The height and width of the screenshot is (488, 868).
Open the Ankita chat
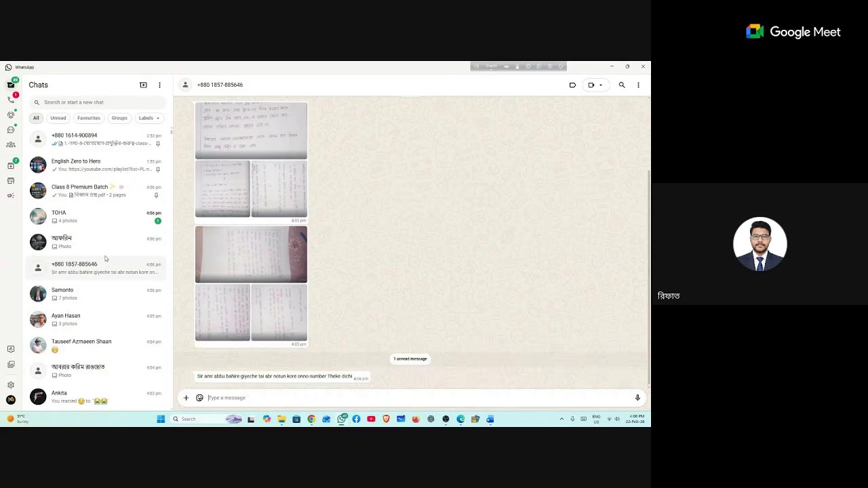[97, 396]
